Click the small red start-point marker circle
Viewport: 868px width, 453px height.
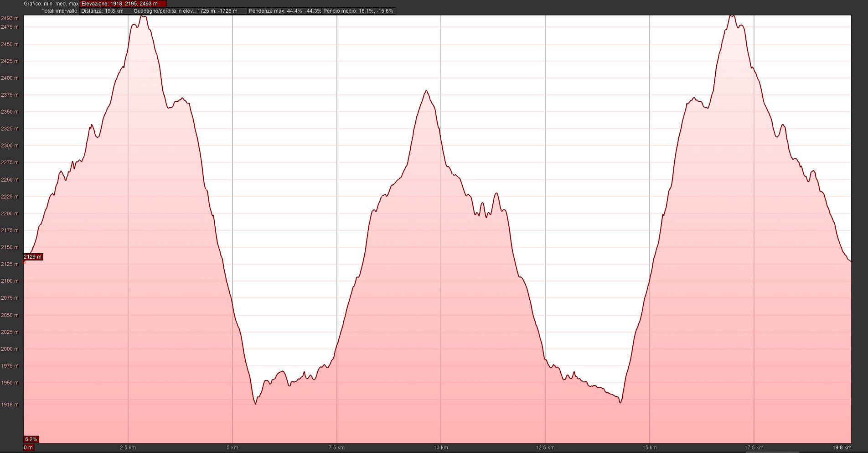click(24, 262)
